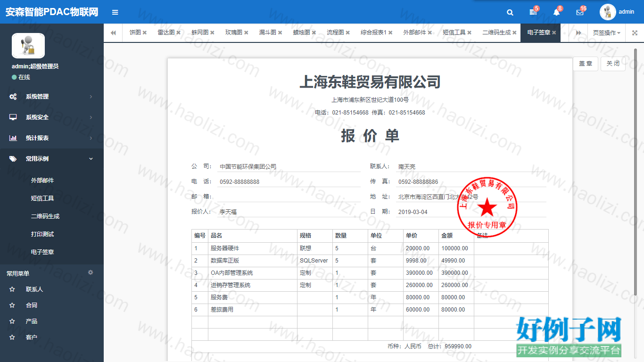Open the search magnifier icon

click(510, 12)
